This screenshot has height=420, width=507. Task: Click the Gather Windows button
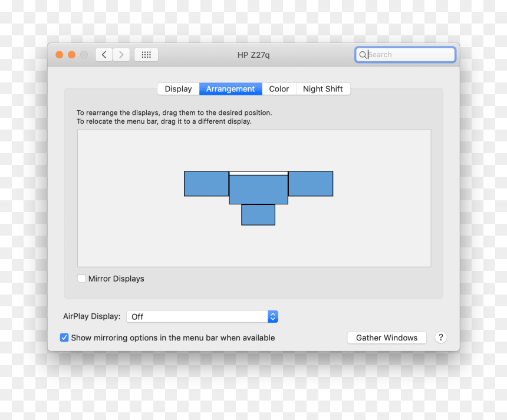click(387, 338)
